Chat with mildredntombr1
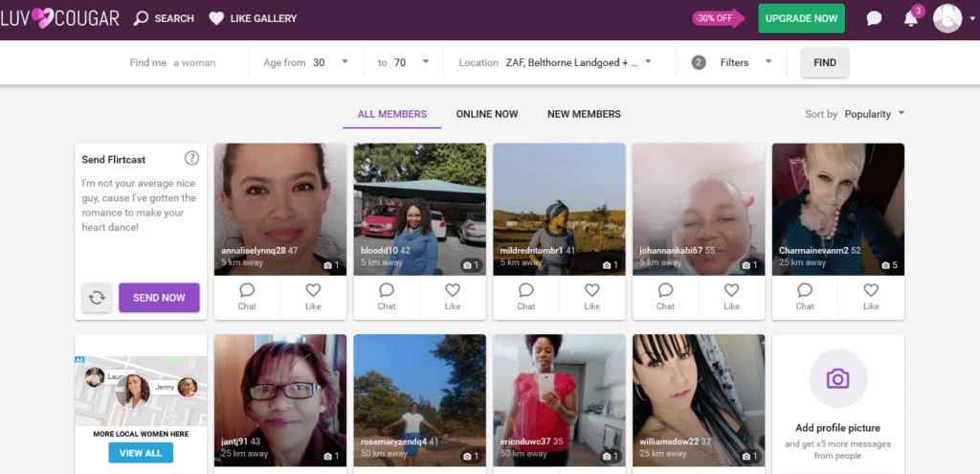 [525, 297]
